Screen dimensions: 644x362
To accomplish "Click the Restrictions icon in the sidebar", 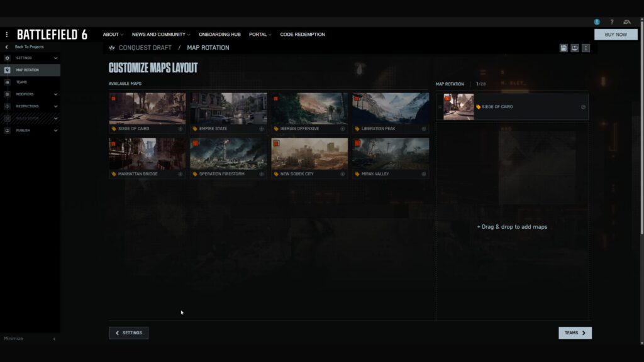I will click(7, 106).
